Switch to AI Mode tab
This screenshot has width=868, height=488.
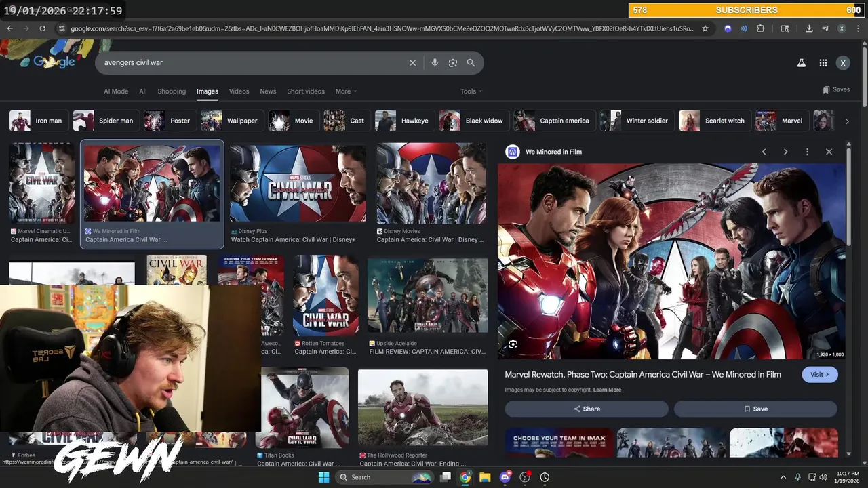point(116,91)
